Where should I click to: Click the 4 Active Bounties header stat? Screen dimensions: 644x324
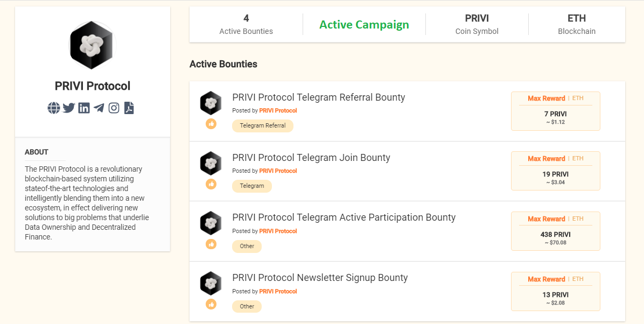coord(246,25)
